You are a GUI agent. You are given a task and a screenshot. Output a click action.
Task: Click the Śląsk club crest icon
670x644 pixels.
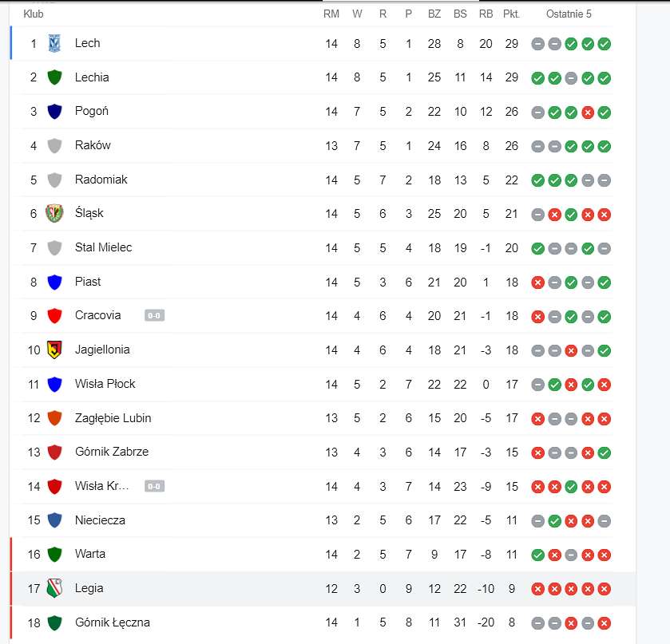[54, 213]
